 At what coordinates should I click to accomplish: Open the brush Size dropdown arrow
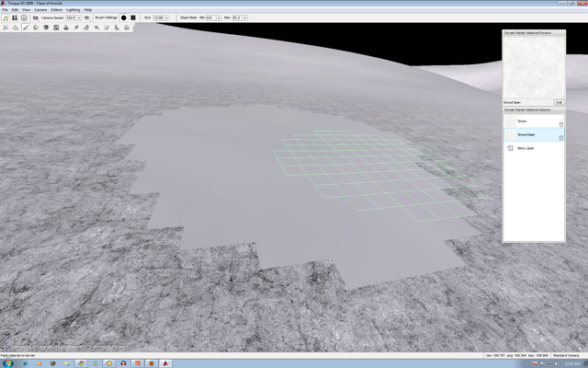click(166, 17)
